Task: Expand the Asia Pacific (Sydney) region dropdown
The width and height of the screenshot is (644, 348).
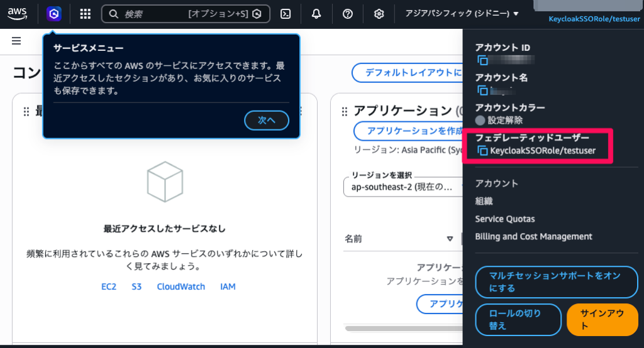Action: coord(462,14)
